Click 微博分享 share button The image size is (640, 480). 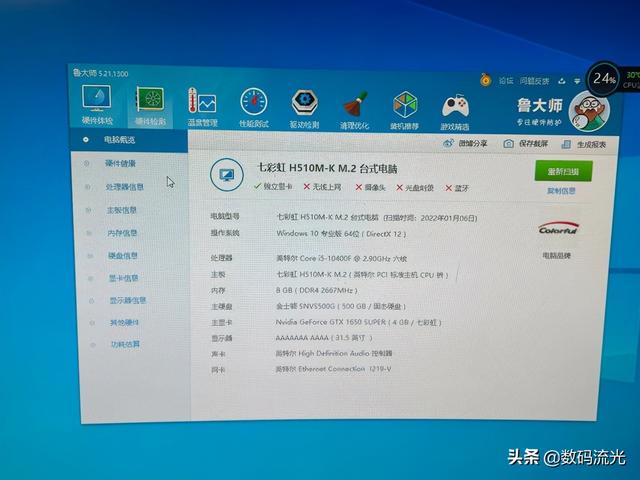465,143
